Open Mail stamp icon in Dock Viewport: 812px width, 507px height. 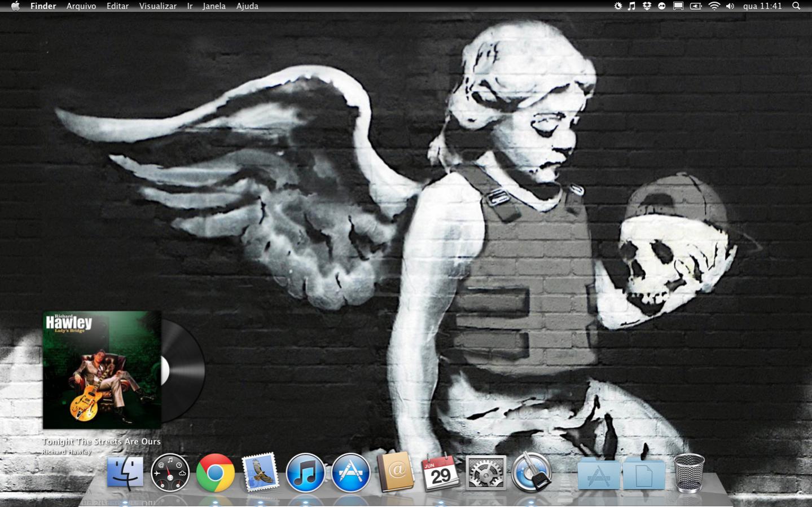[260, 471]
